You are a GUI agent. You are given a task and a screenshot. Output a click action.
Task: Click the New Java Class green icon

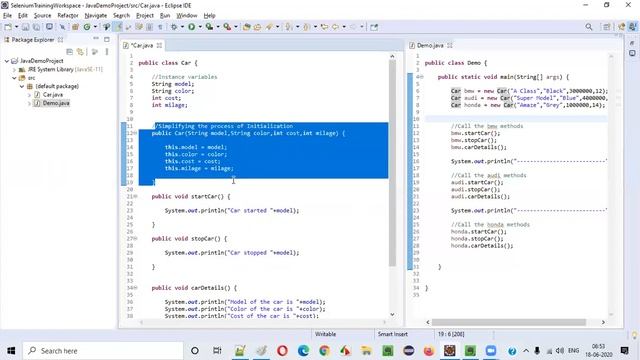pyautogui.click(x=87, y=27)
